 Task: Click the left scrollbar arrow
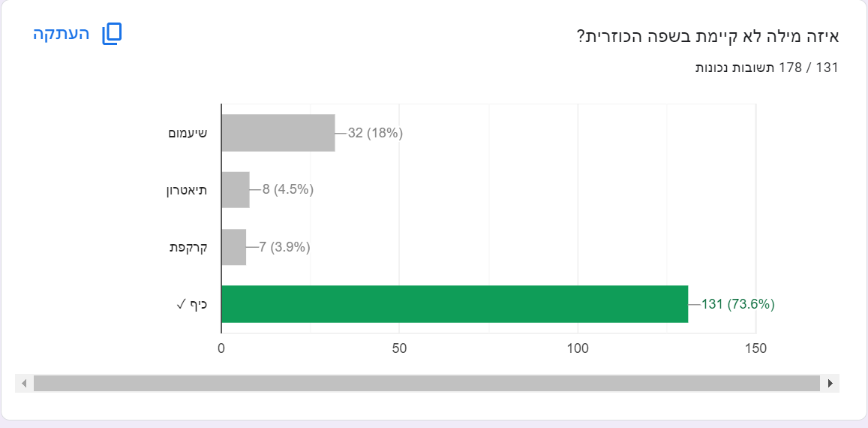[x=24, y=384]
